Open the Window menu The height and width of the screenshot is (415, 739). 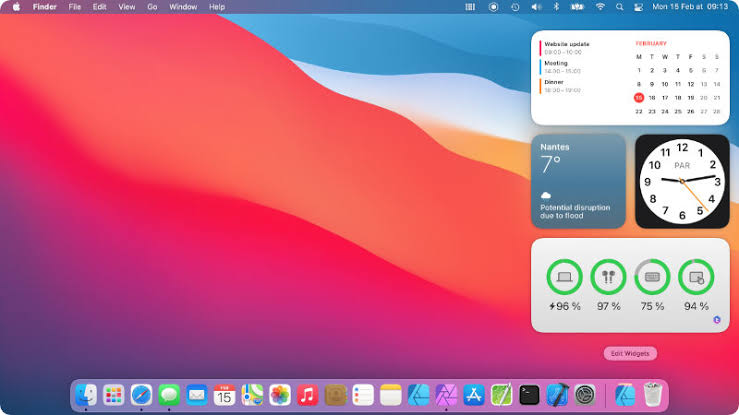183,7
